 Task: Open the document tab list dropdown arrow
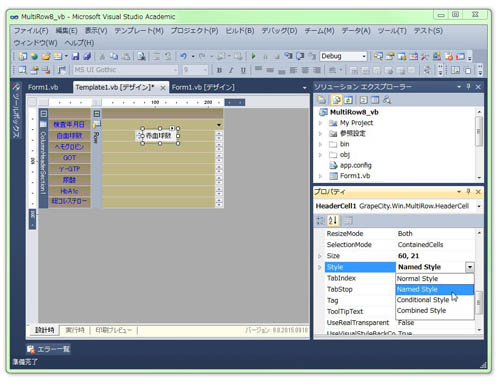[x=304, y=88]
